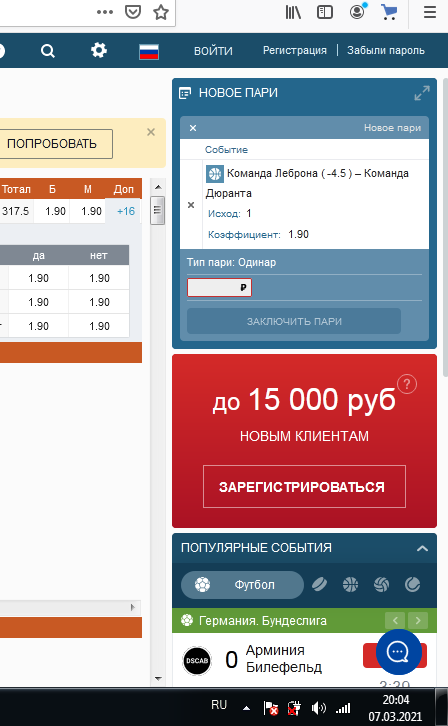Open site settings gear icon

99,50
